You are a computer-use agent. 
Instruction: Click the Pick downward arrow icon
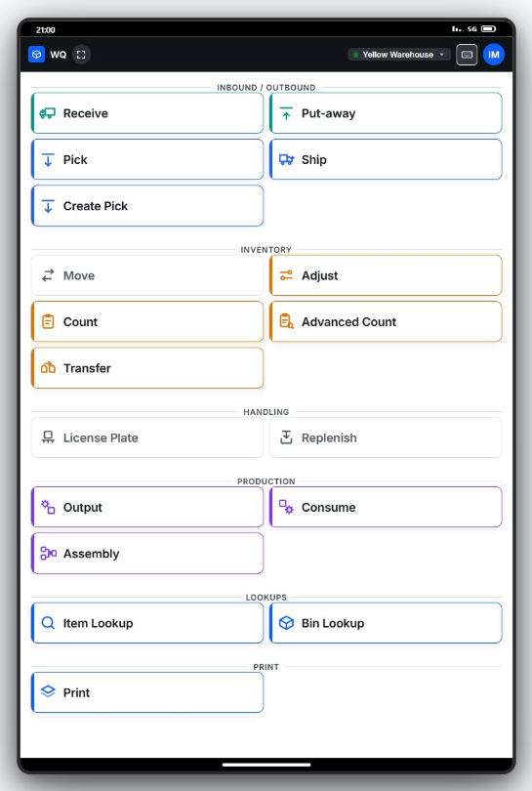[x=48, y=160]
